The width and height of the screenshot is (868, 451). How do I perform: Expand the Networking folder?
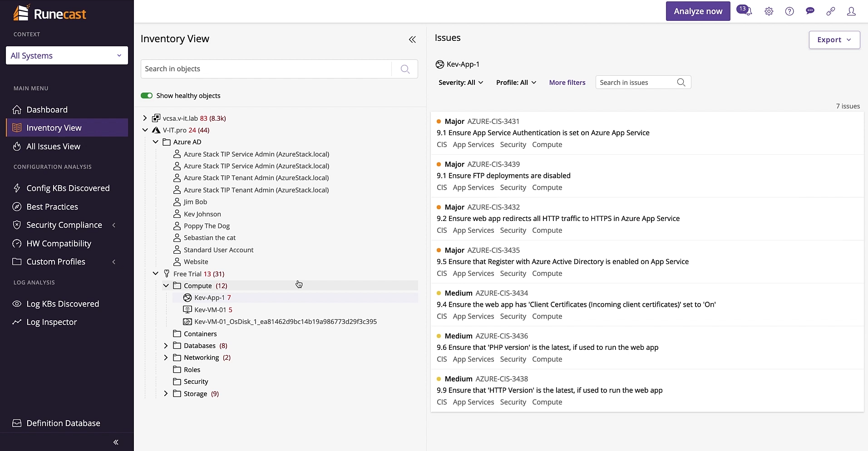click(166, 358)
